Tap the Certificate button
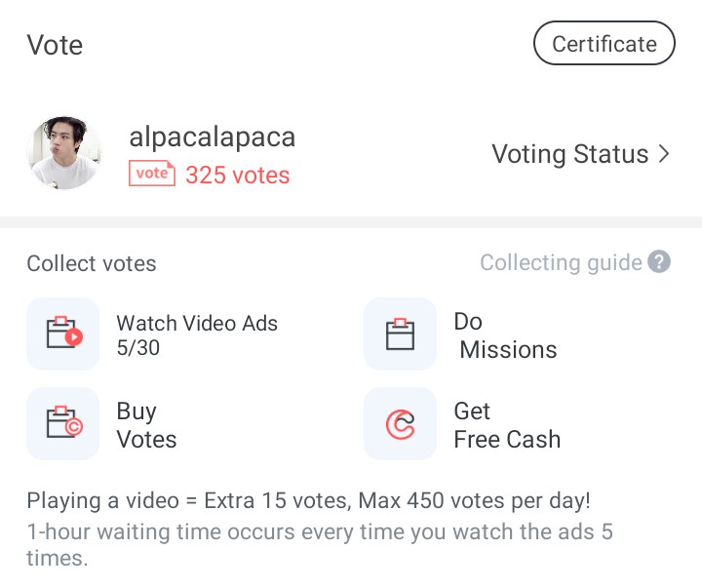The height and width of the screenshot is (588, 702). tap(604, 44)
